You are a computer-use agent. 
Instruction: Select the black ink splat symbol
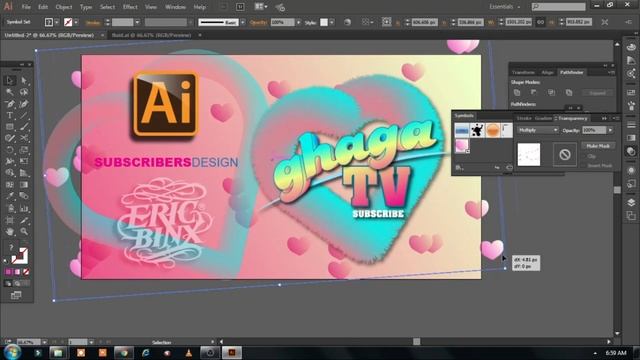(477, 130)
